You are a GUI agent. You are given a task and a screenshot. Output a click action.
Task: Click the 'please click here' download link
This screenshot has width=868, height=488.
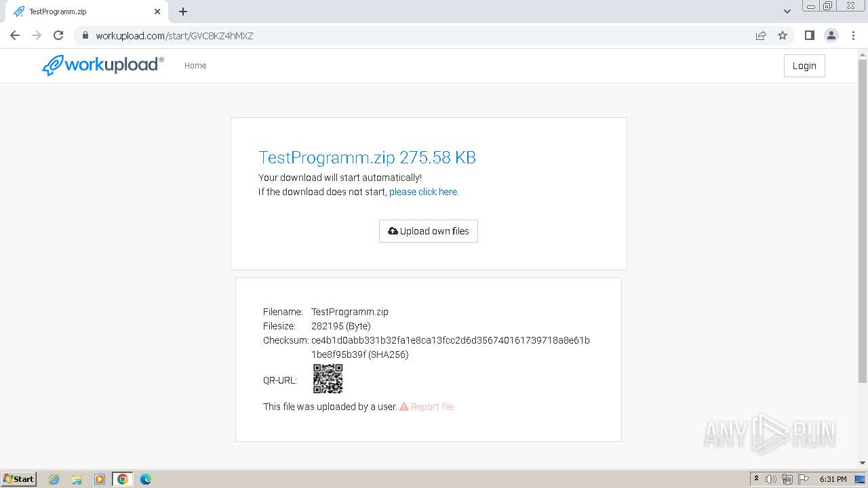(x=424, y=192)
